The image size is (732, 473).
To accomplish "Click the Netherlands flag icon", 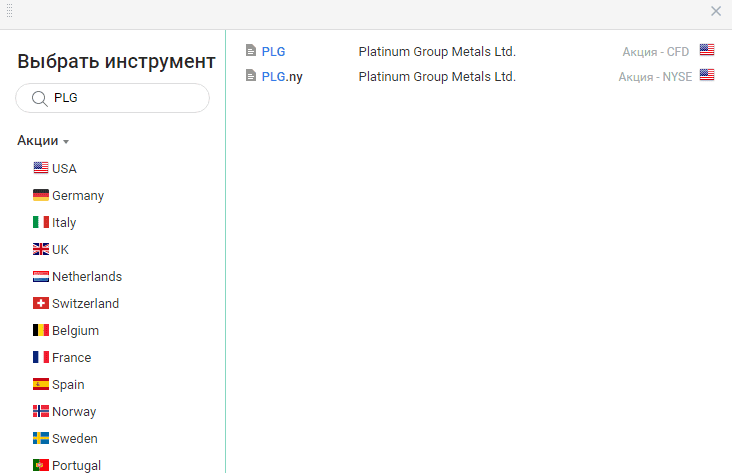I will tap(41, 276).
